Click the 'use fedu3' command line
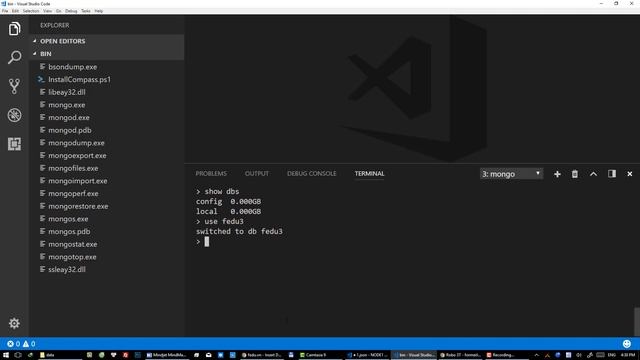The image size is (640, 360). pos(220,222)
